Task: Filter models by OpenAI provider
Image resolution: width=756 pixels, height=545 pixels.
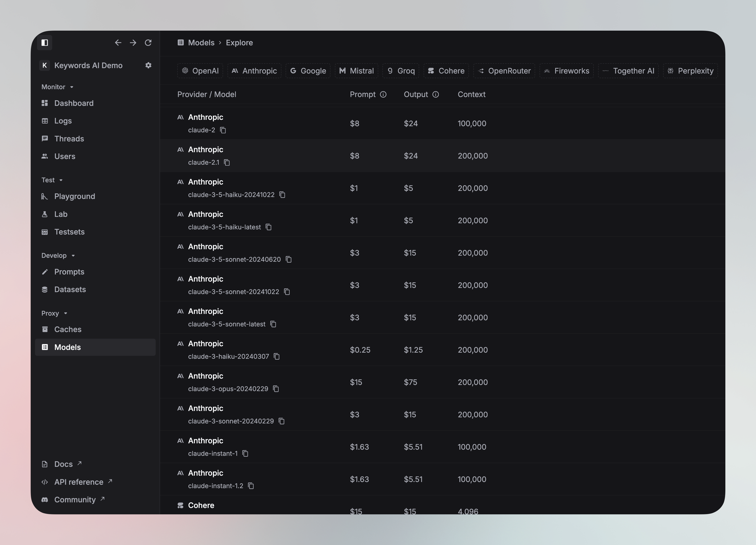Action: (x=200, y=71)
